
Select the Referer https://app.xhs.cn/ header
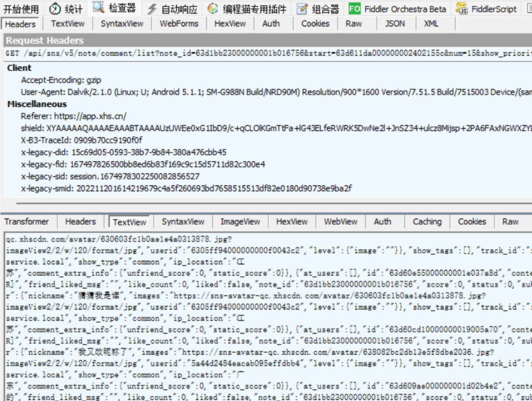pos(74,116)
